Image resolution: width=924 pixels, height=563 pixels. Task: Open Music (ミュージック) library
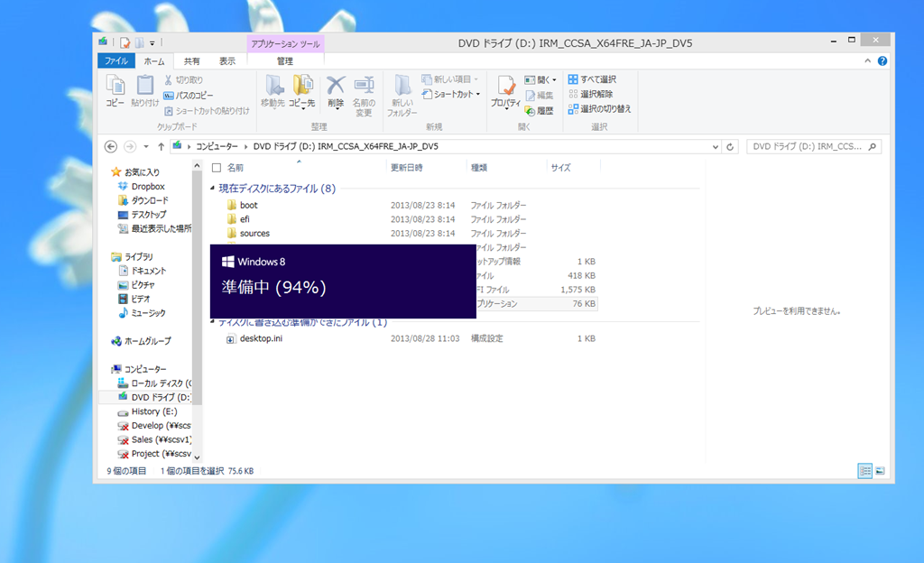[x=149, y=313]
